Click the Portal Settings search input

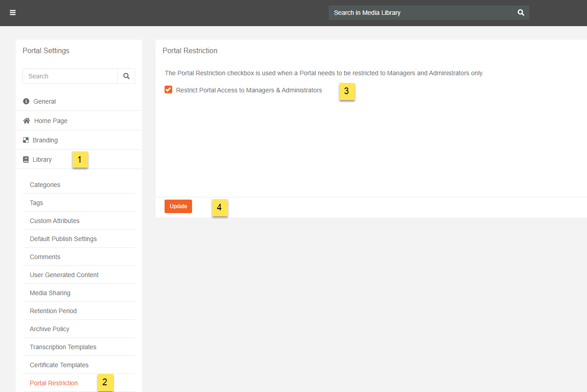click(x=70, y=76)
